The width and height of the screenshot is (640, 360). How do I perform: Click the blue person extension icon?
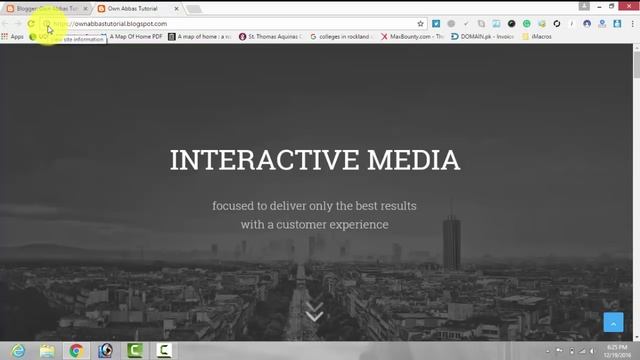pos(602,24)
